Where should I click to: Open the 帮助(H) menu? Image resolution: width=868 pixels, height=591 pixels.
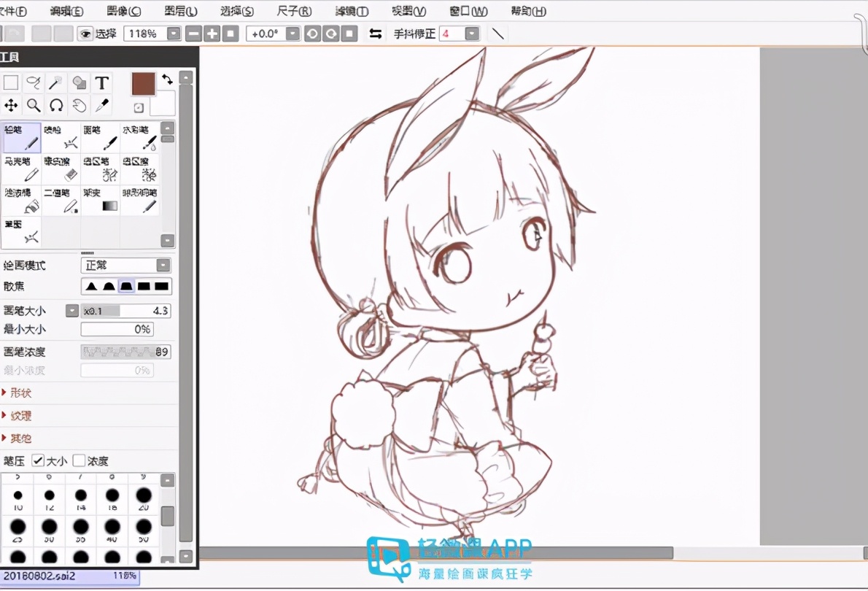click(529, 11)
